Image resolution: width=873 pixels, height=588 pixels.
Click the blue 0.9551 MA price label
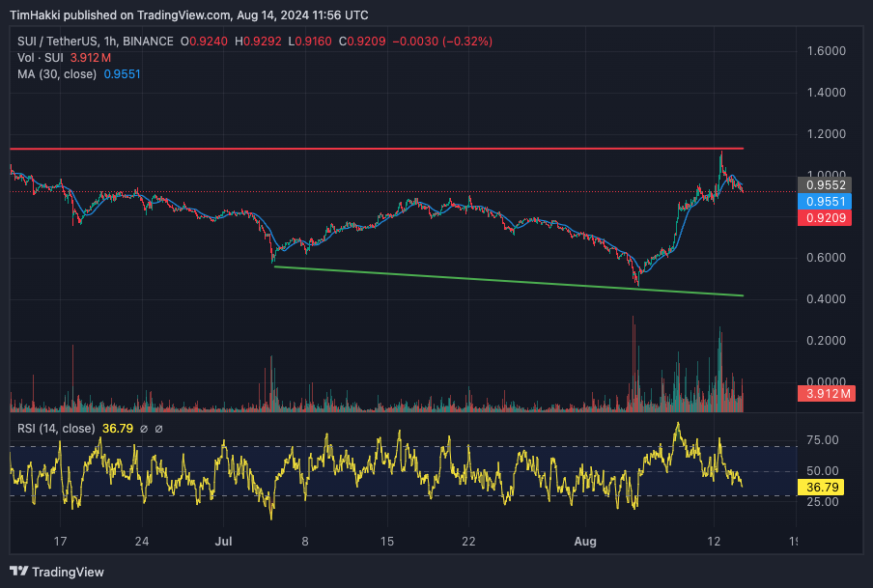click(822, 202)
